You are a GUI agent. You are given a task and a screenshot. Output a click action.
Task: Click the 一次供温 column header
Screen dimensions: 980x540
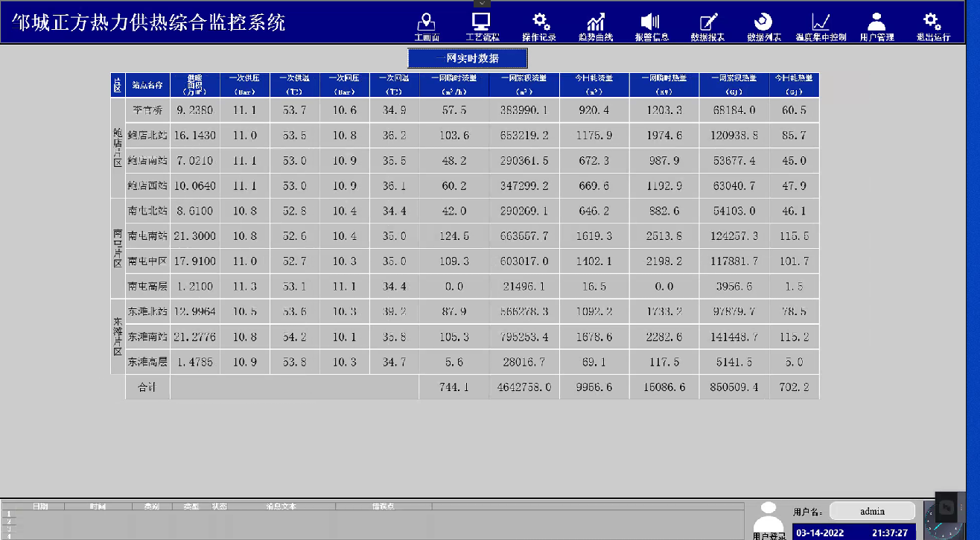(294, 85)
